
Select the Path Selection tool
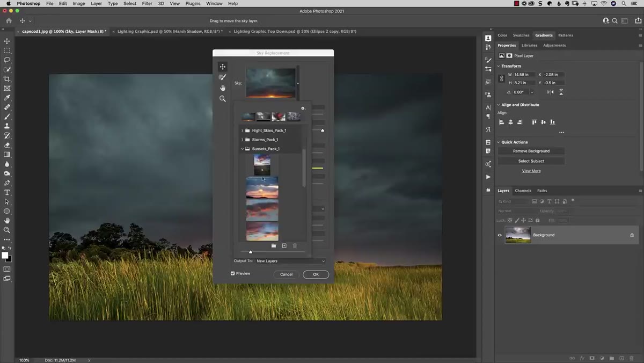pyautogui.click(x=7, y=202)
